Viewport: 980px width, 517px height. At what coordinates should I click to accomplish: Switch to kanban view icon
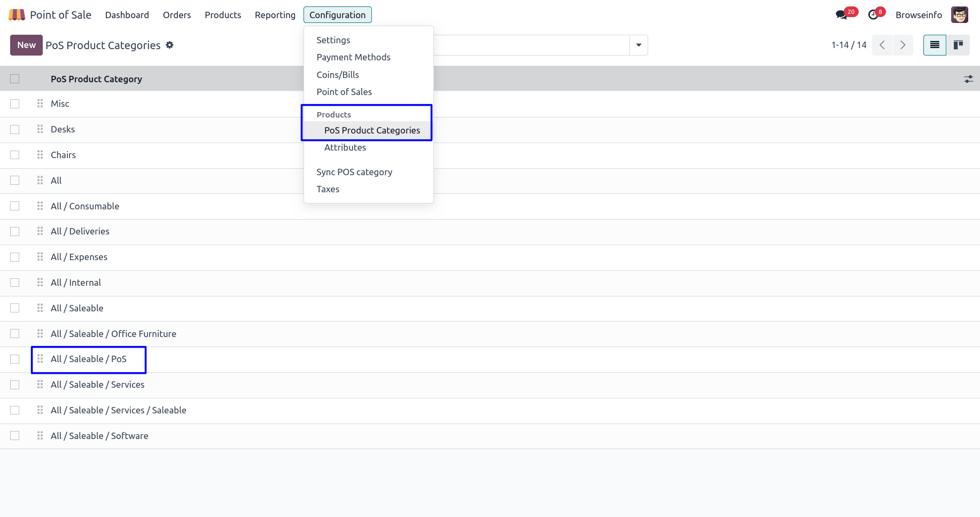pyautogui.click(x=958, y=45)
